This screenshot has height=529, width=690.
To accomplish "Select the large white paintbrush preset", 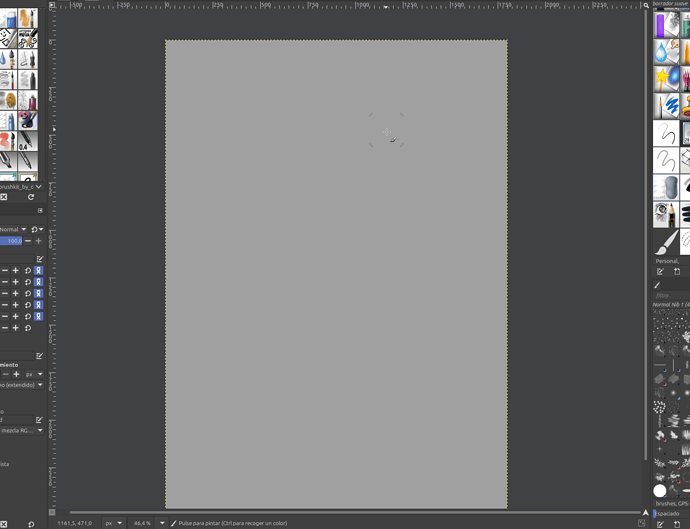I will click(666, 242).
